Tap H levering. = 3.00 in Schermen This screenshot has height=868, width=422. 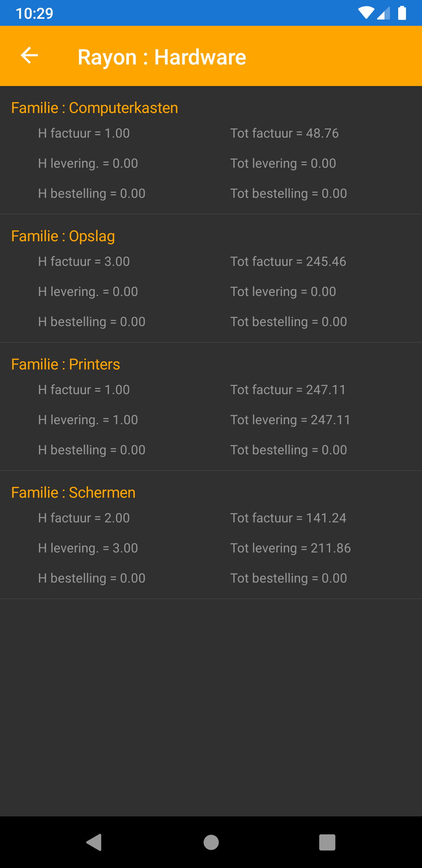[x=88, y=548]
